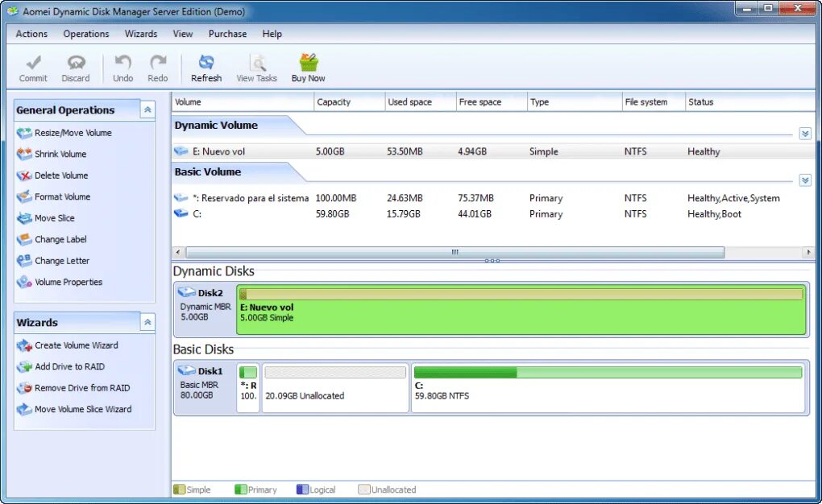This screenshot has height=504, width=822.
Task: Open the Help menu
Action: click(272, 34)
